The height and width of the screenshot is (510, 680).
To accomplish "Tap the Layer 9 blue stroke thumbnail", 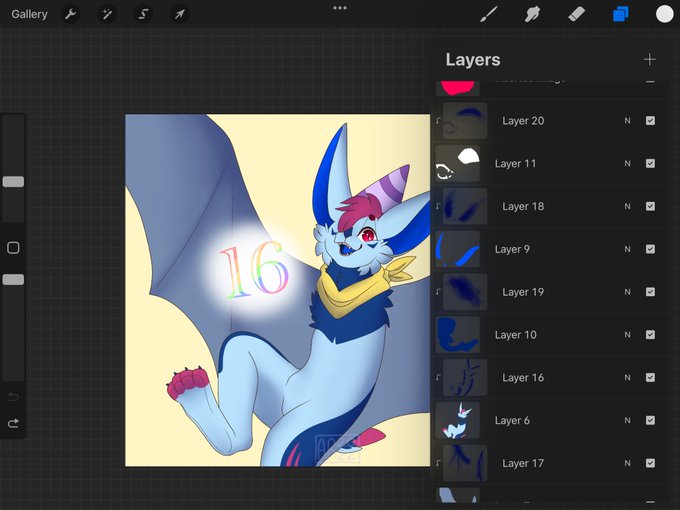I will [x=458, y=249].
